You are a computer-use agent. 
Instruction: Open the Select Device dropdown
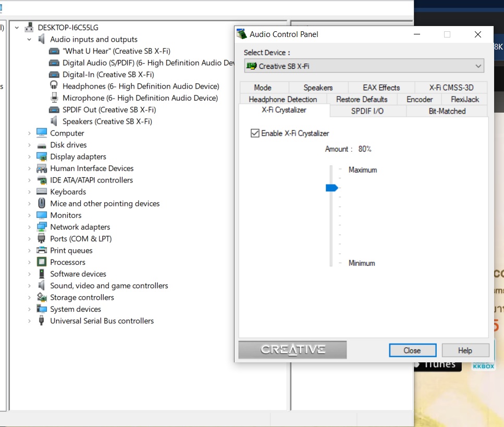[364, 66]
